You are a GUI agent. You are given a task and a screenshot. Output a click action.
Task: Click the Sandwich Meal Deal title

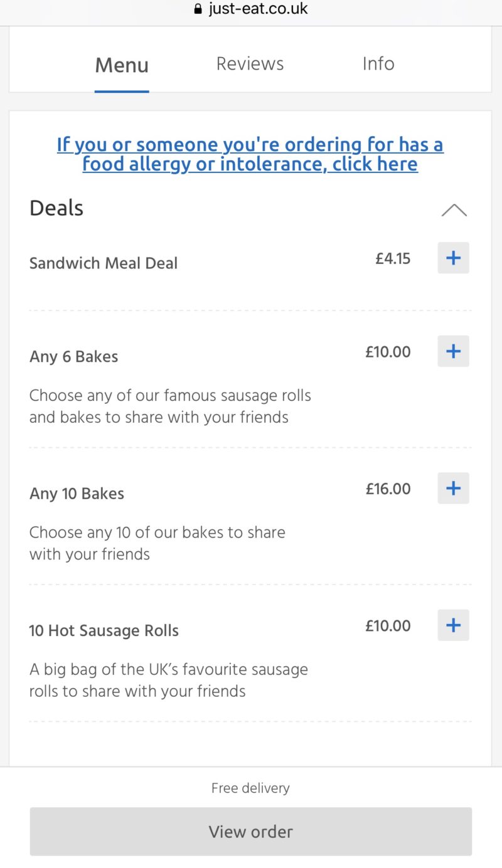tap(104, 263)
